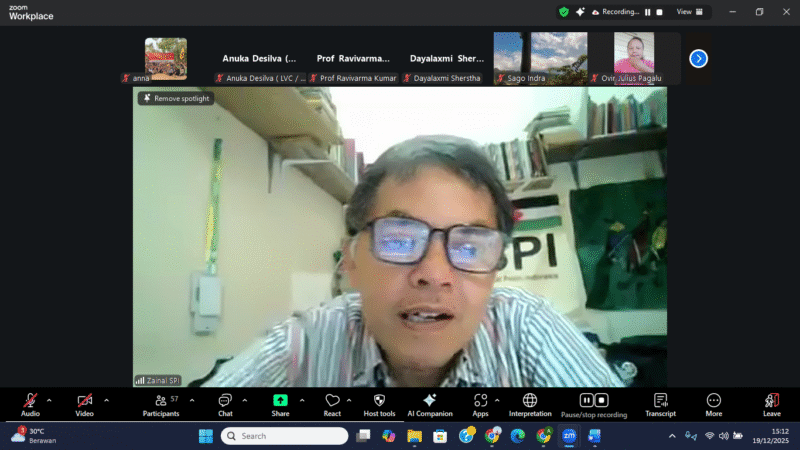The width and height of the screenshot is (800, 450).
Task: Open the More options menu
Action: coord(713,401)
